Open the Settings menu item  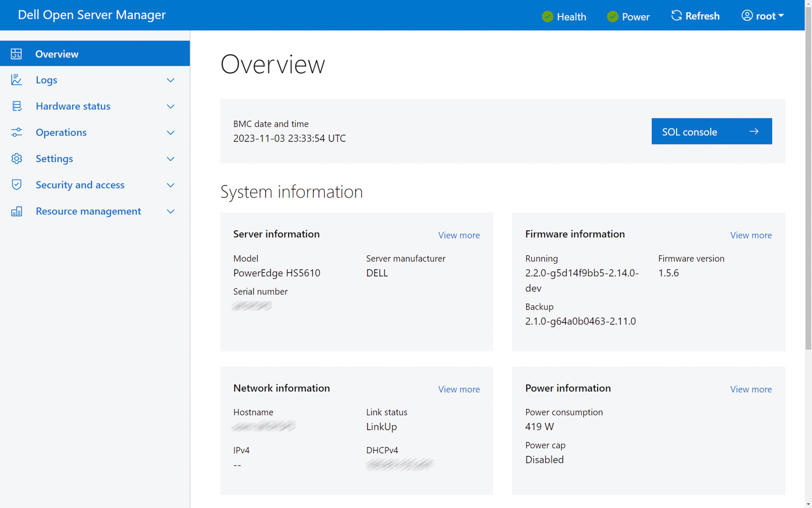[x=95, y=159]
